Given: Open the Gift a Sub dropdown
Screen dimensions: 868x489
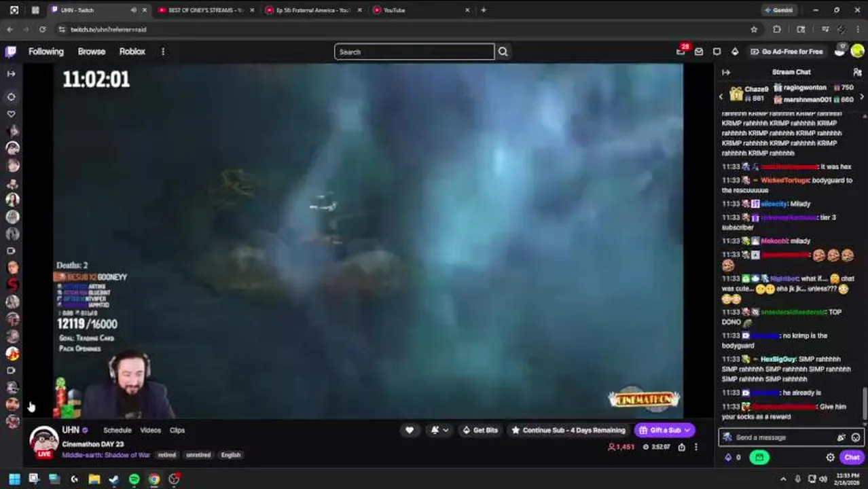Looking at the screenshot, I should click(x=665, y=430).
